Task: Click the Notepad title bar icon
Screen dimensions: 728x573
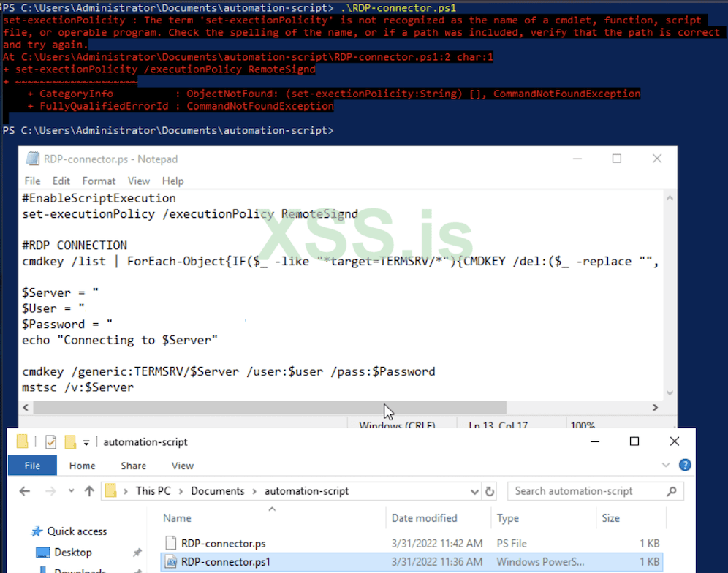Action: [x=32, y=159]
